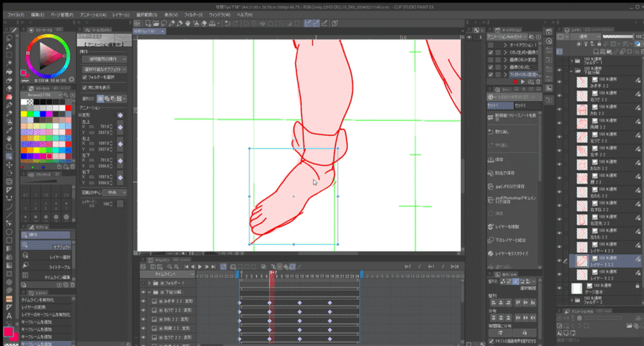This screenshot has width=644, height=346.
Task: Open the 透明箇所の操作 dropdown
Action: coord(103,59)
